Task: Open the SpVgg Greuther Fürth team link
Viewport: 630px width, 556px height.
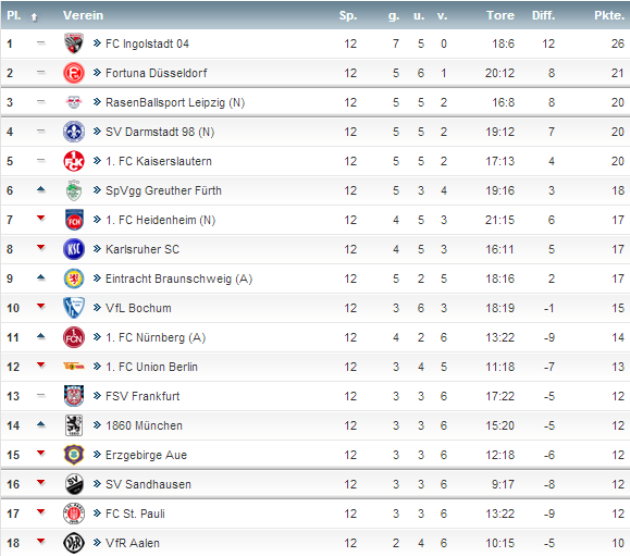Action: tap(163, 191)
